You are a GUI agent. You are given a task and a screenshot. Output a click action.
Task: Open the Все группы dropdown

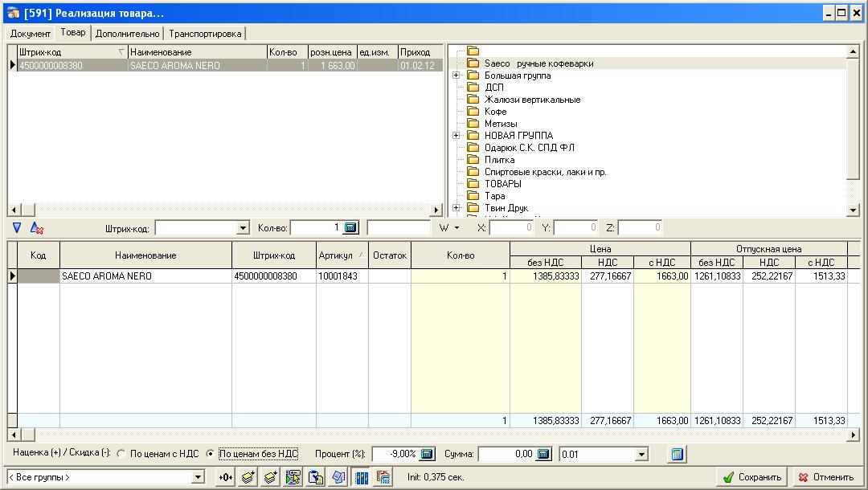click(198, 477)
